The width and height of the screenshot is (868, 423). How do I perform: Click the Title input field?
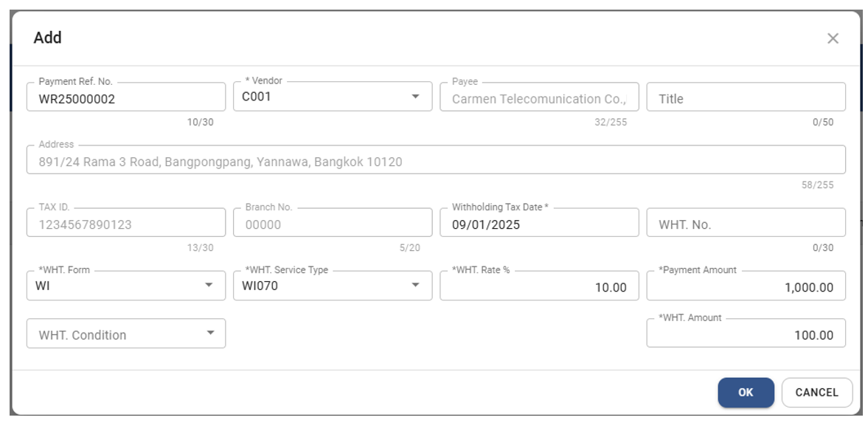click(746, 99)
